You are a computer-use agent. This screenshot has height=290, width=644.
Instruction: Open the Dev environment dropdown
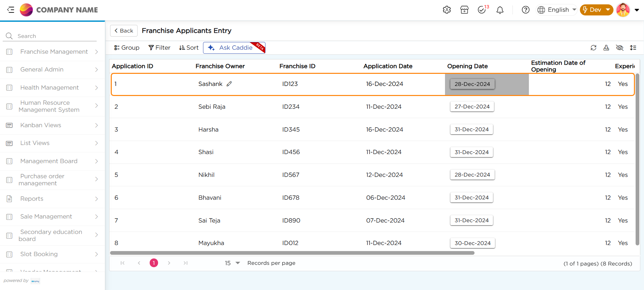coord(596,10)
